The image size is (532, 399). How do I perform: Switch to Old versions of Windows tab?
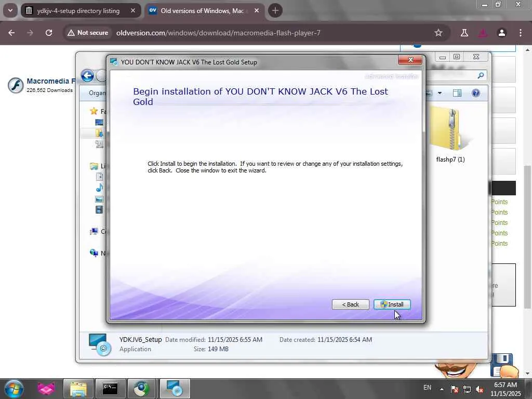click(202, 11)
